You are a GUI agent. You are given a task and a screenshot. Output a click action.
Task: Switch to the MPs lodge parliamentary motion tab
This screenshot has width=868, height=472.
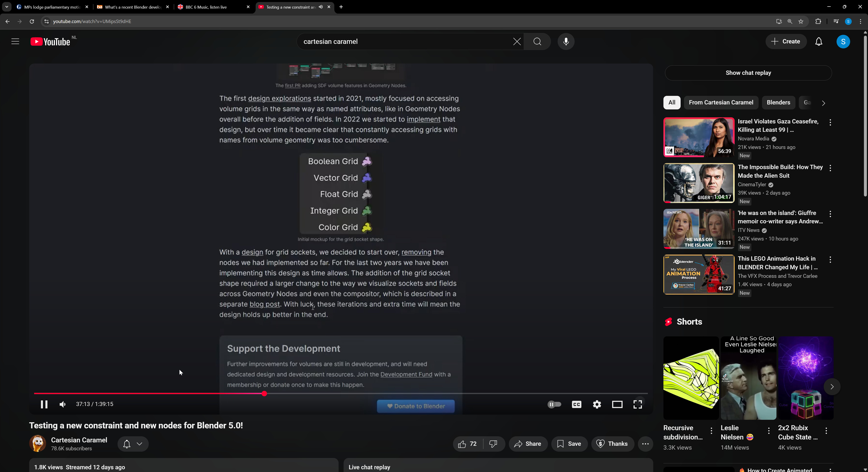53,7
